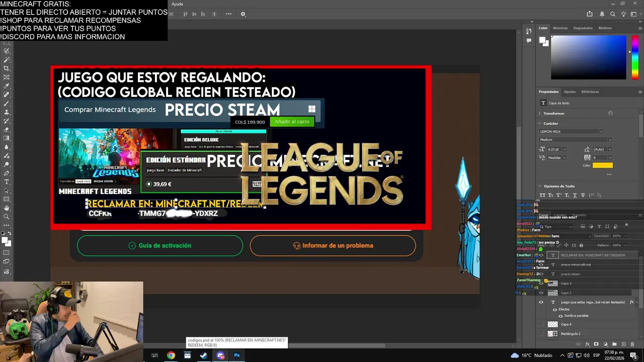Open the Medidas kerning dropdown
This screenshot has width=644, height=362.
pyautogui.click(x=565, y=158)
